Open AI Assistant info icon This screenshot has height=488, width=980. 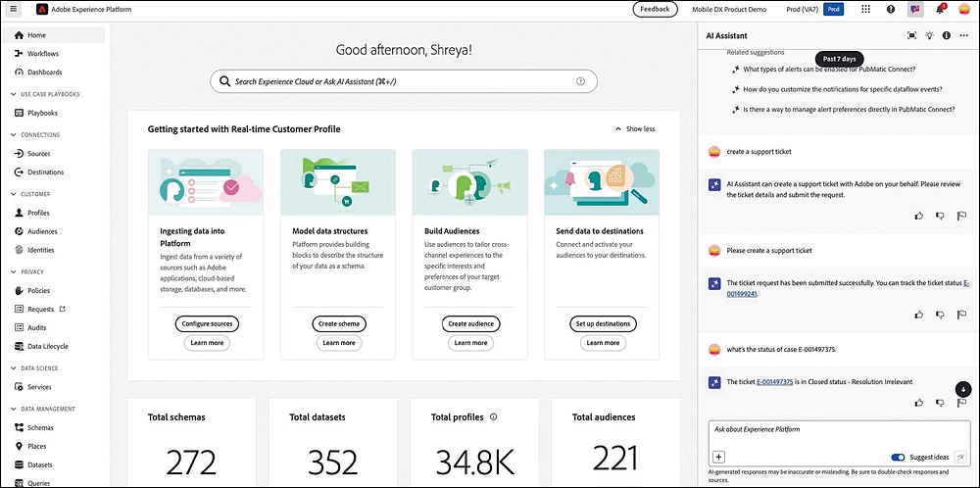click(947, 35)
